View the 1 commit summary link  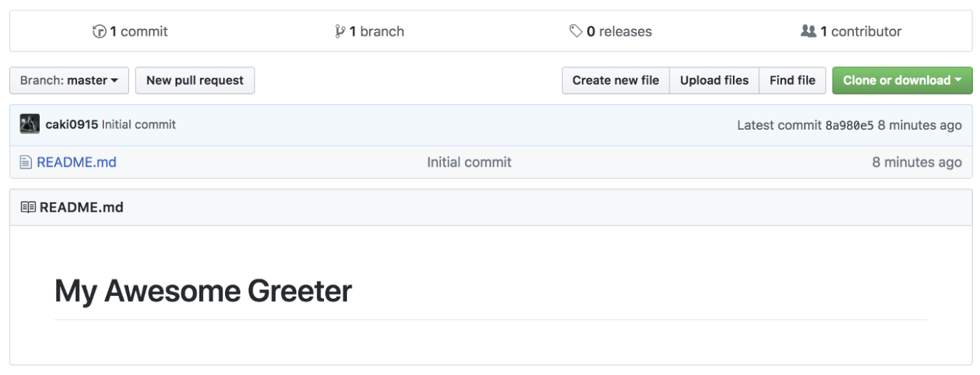coord(139,31)
